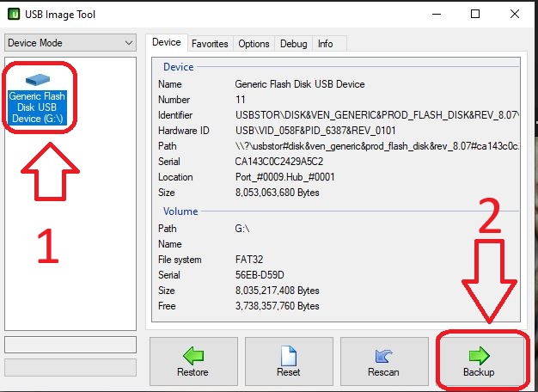Screen dimensions: 538x392
Task: Click the device number value 11
Action: tap(240, 100)
